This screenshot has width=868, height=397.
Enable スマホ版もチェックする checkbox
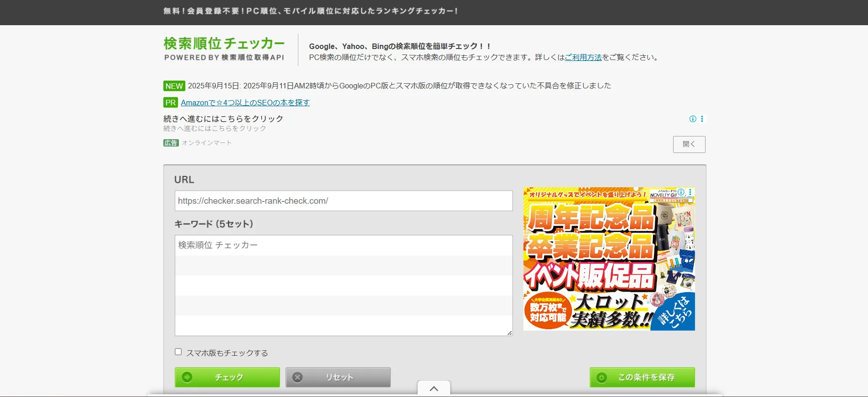point(178,352)
